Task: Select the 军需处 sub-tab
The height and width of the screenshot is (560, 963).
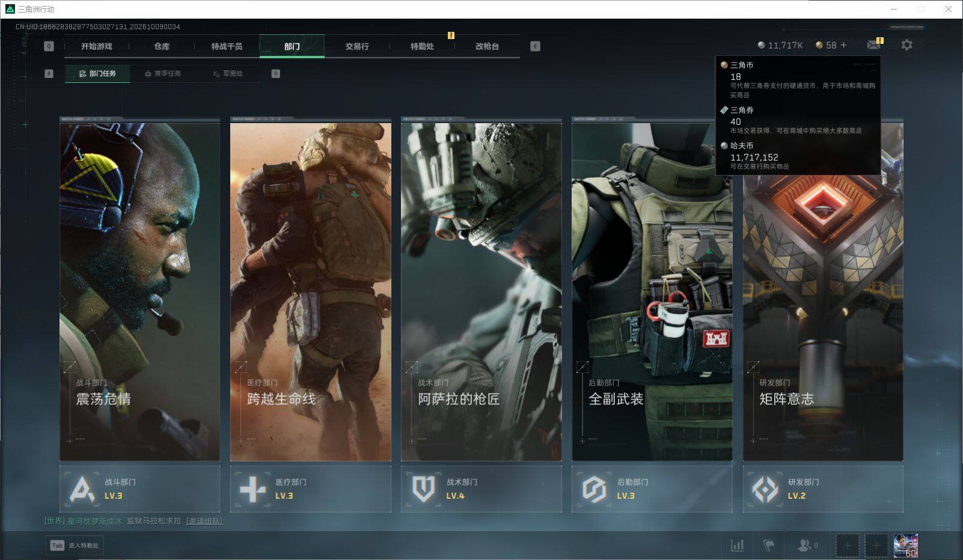Action: [x=228, y=73]
